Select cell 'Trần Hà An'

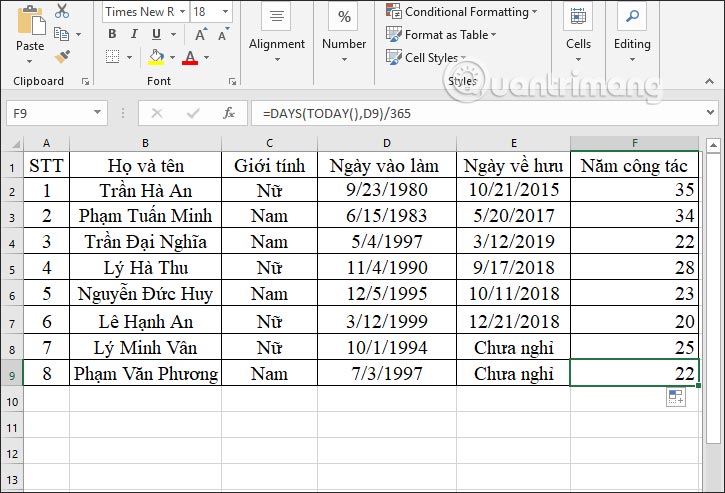[145, 190]
